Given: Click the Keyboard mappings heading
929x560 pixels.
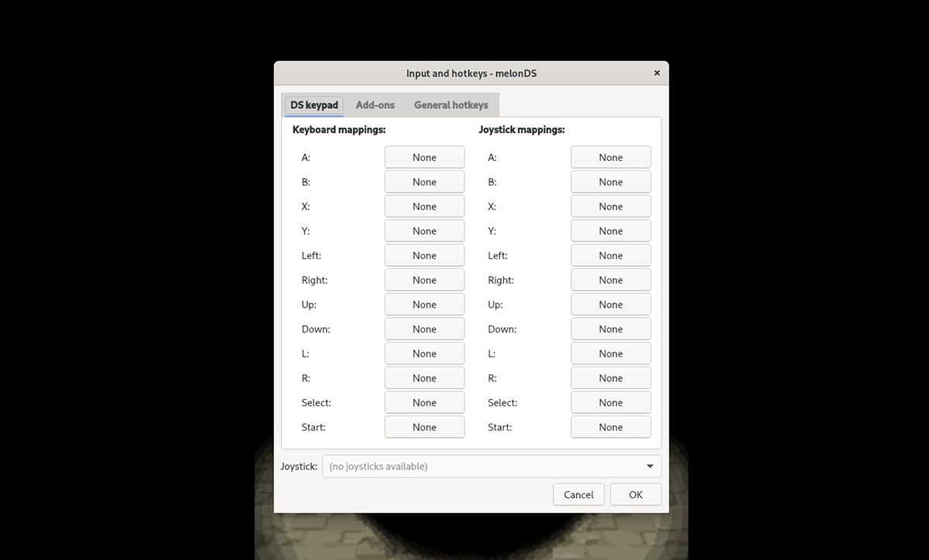Looking at the screenshot, I should click(x=339, y=130).
